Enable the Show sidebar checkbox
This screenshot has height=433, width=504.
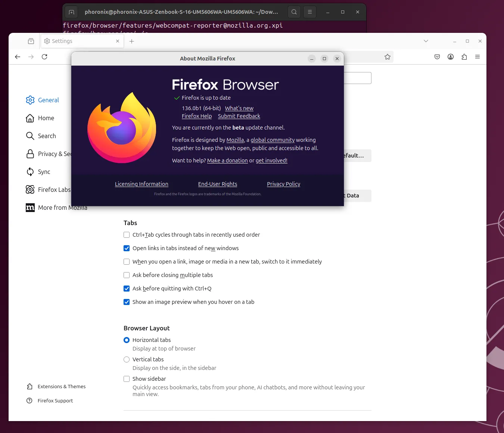point(127,379)
